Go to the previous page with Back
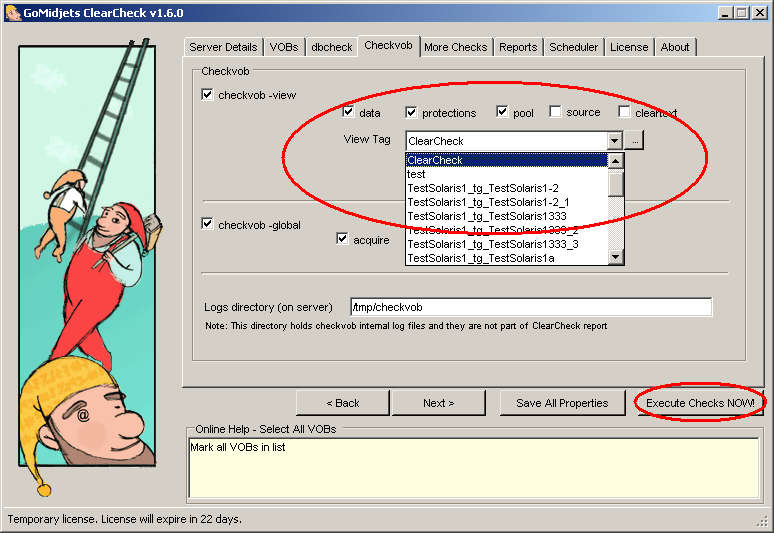The width and height of the screenshot is (774, 533). (342, 403)
